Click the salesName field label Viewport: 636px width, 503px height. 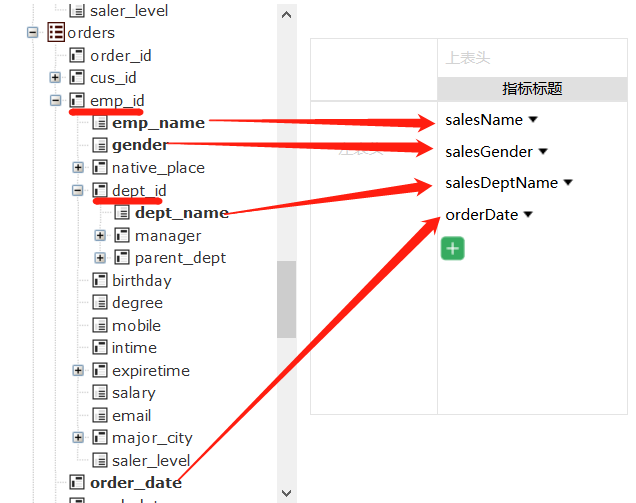point(484,120)
